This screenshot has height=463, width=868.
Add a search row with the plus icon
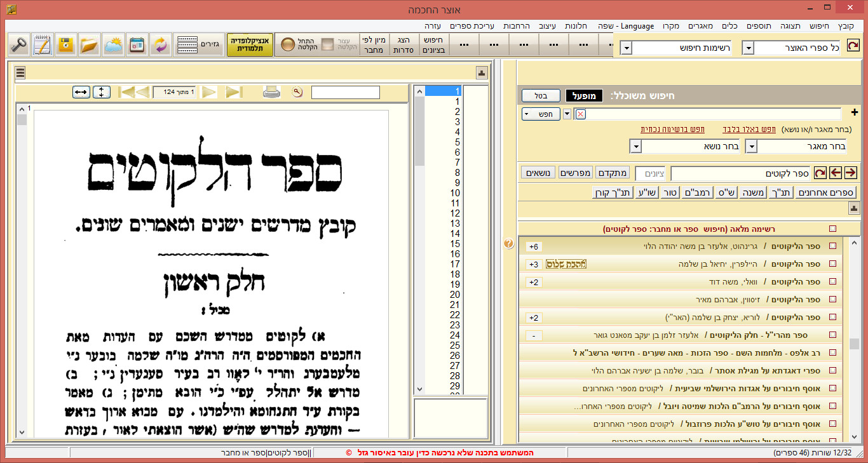pyautogui.click(x=854, y=113)
